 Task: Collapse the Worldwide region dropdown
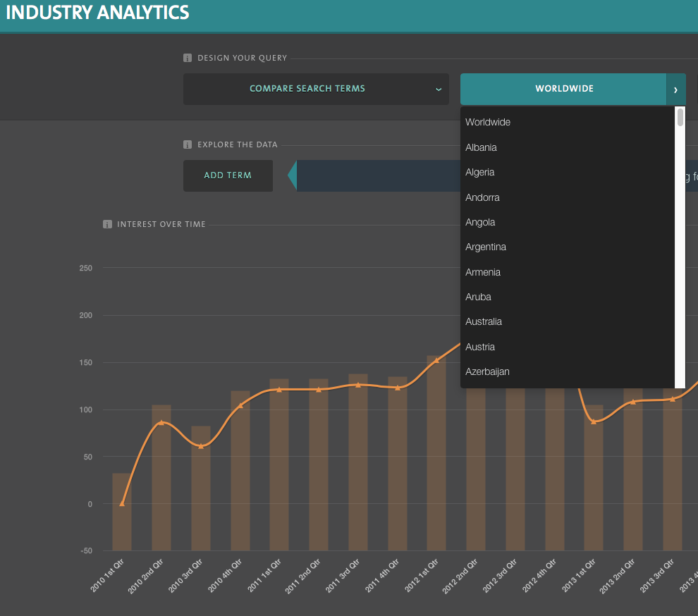(x=563, y=90)
